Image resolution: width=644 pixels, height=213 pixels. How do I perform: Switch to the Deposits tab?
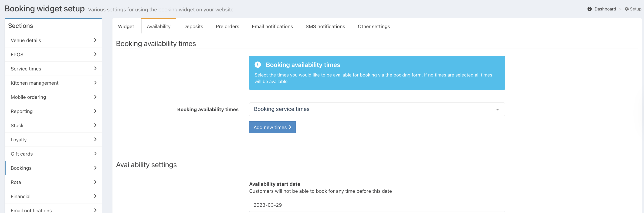[193, 27]
